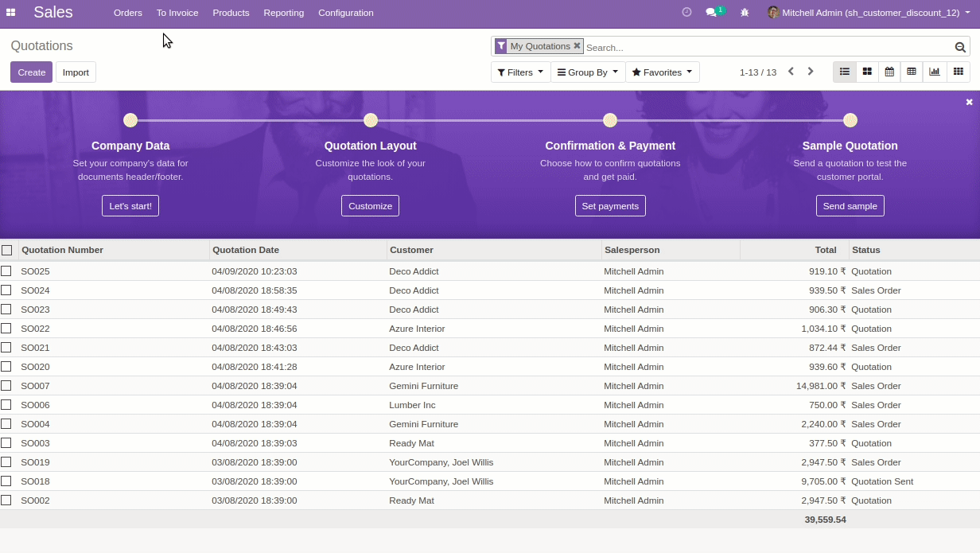Viewport: 980px width, 553px height.
Task: Click the Sales app title
Action: pyautogui.click(x=53, y=13)
